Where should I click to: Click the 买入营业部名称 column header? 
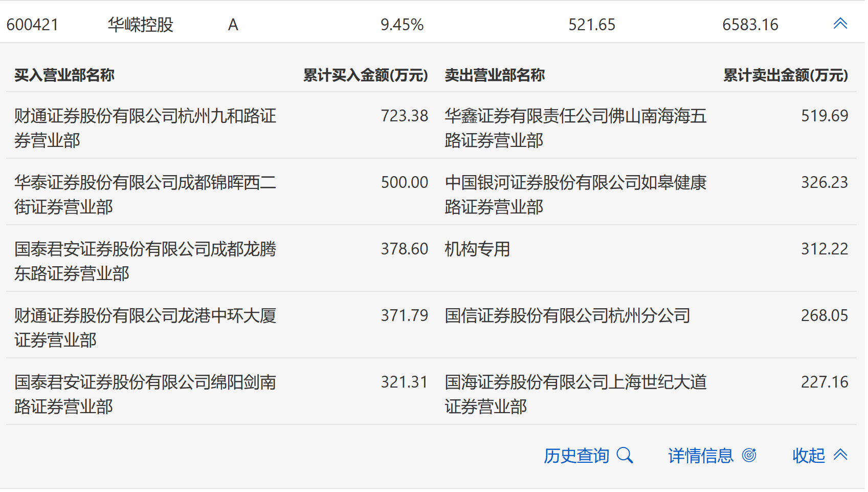(64, 75)
